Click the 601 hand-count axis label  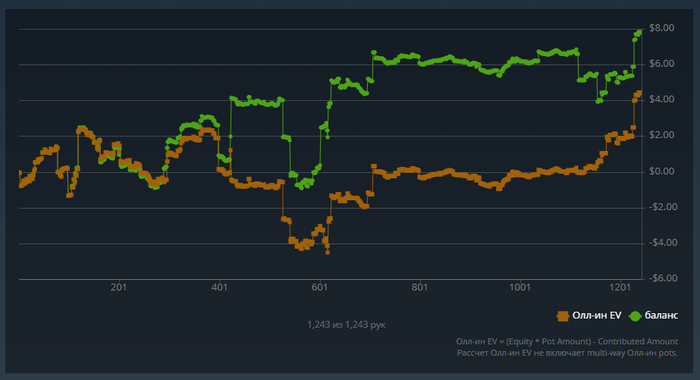(x=320, y=287)
